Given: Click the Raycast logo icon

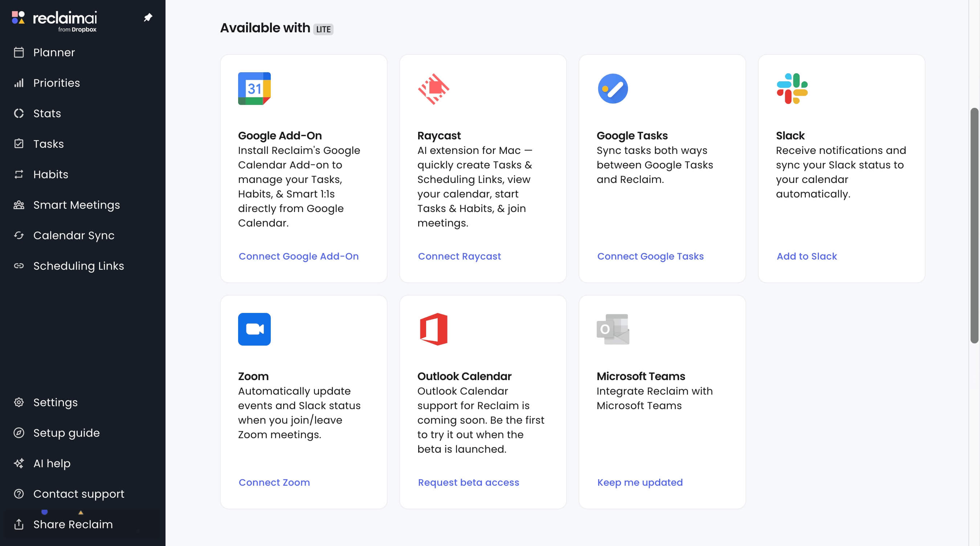Looking at the screenshot, I should [433, 89].
